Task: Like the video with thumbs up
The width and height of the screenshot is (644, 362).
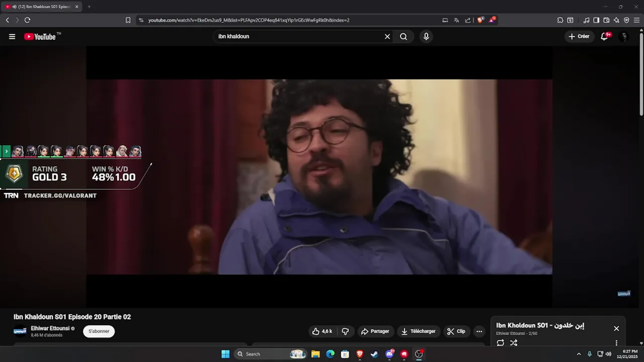Action: pos(322,331)
